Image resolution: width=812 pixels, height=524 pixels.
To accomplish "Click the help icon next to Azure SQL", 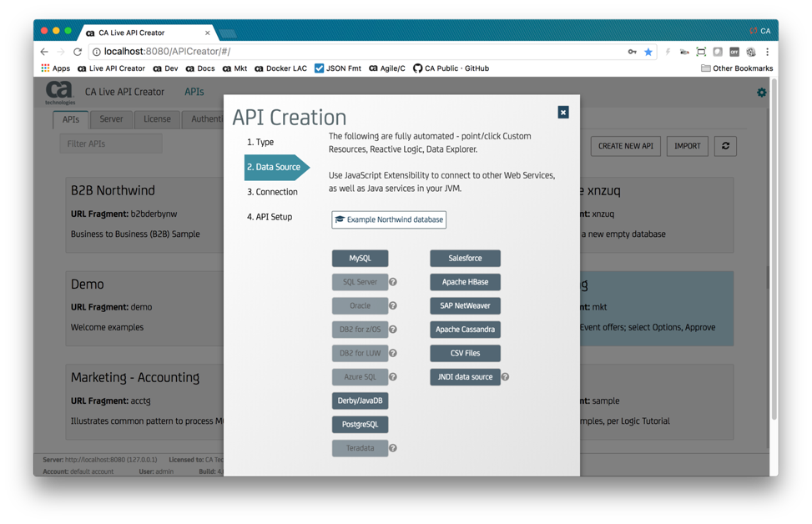I will (393, 377).
